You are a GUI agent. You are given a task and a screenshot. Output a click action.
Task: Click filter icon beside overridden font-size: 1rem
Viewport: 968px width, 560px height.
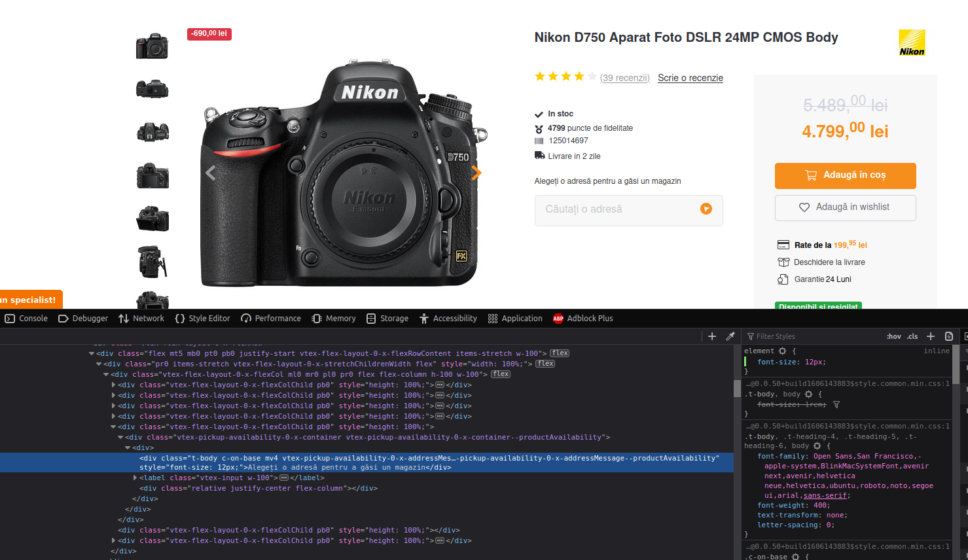tap(836, 404)
